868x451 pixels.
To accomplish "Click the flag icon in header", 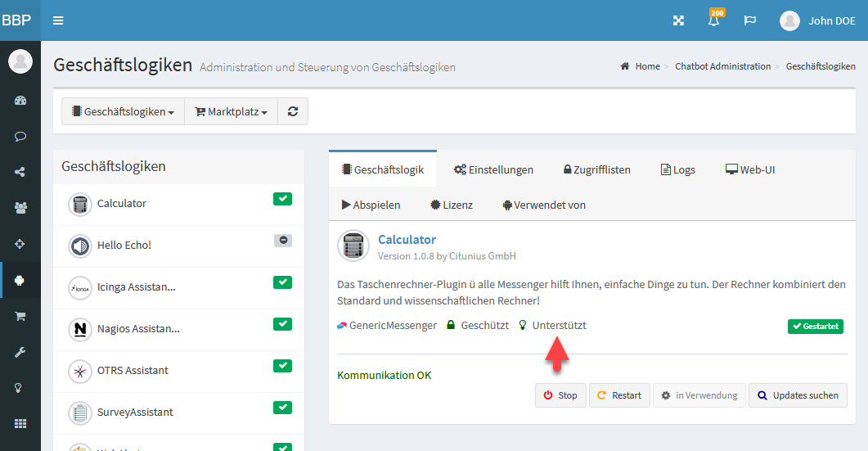I will click(x=750, y=20).
